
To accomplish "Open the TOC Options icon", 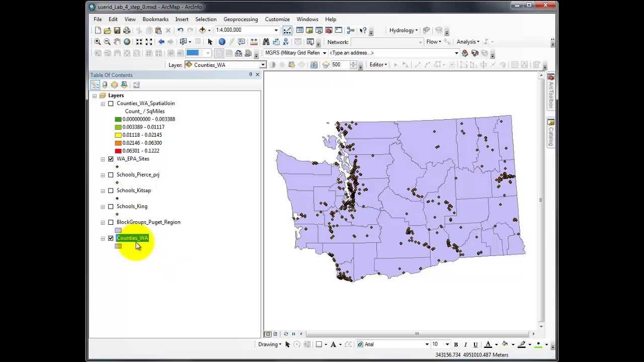I will [x=136, y=85].
